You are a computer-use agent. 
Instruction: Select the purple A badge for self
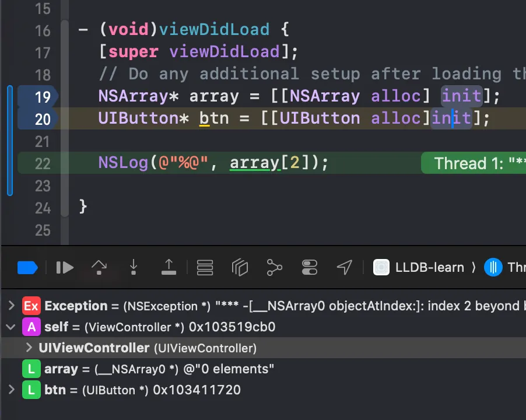(x=31, y=327)
